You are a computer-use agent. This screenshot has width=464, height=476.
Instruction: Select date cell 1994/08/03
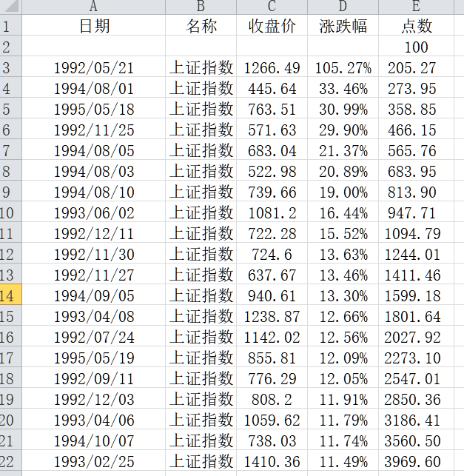(x=93, y=170)
